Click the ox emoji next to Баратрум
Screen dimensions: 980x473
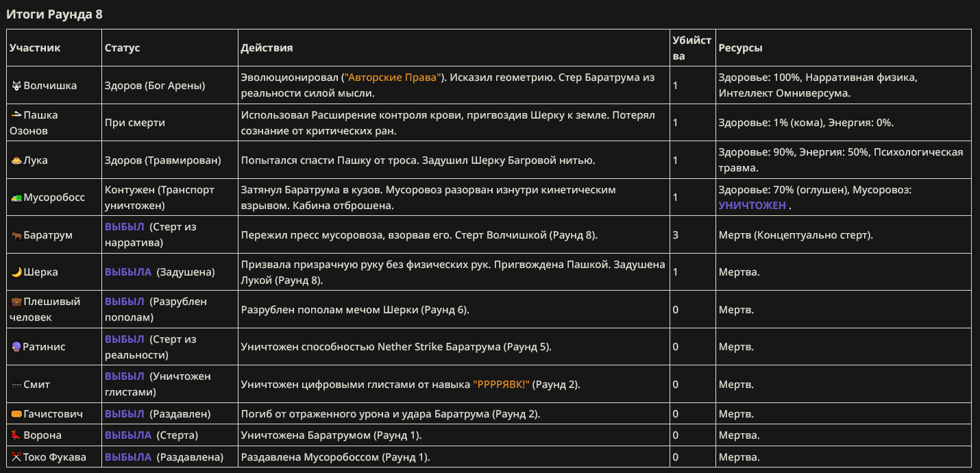coord(16,235)
